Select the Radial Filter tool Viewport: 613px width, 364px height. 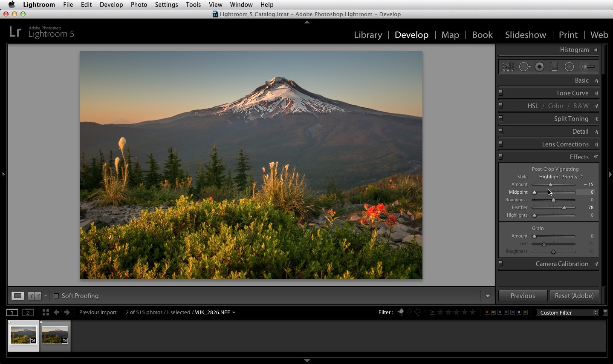pos(569,67)
